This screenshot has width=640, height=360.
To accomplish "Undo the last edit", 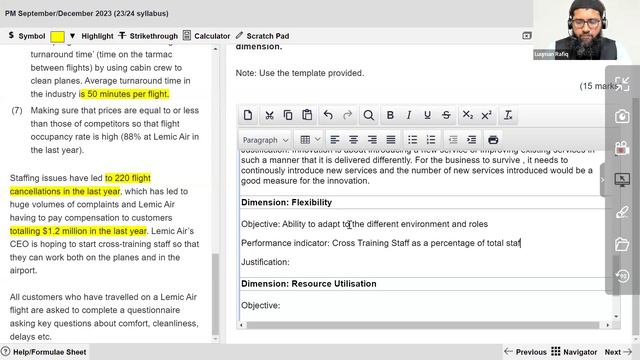I will coord(328,116).
